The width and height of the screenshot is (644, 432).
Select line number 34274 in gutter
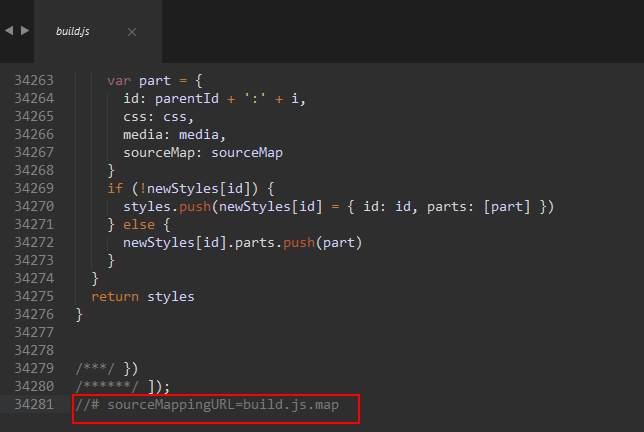(x=34, y=278)
